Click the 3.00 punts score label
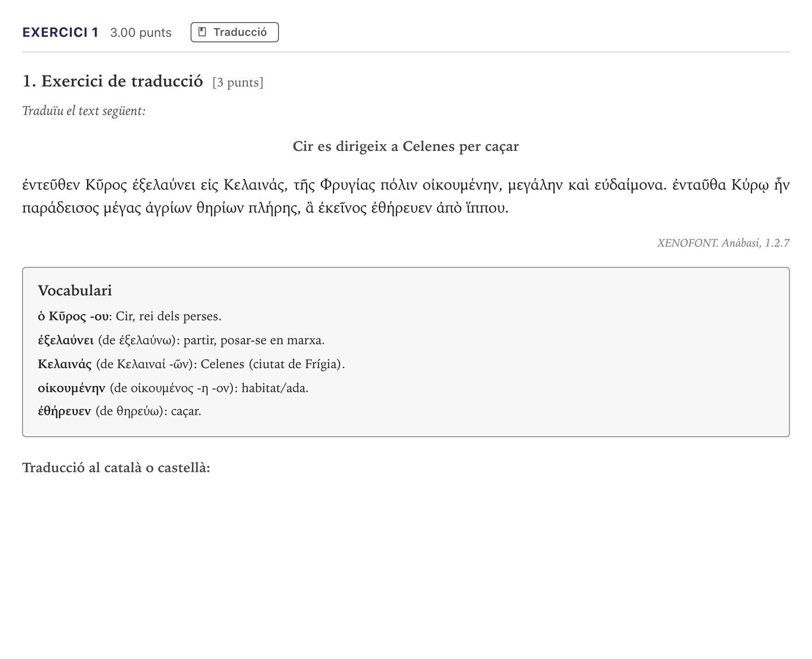Image resolution: width=812 pixels, height=659 pixels. (x=141, y=33)
